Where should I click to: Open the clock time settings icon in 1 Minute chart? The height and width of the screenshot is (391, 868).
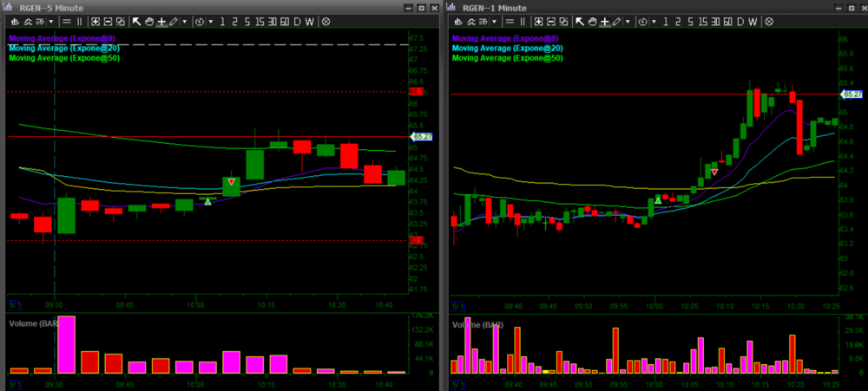[641, 21]
